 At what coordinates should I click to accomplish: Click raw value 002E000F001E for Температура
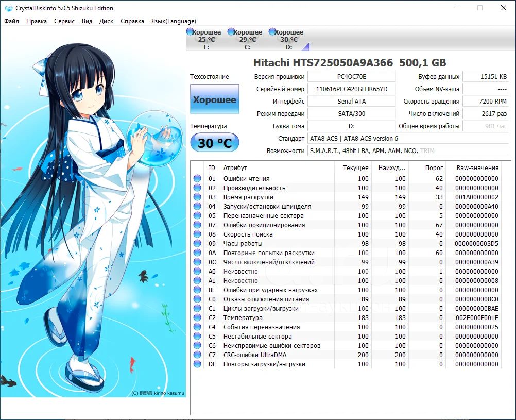(477, 317)
